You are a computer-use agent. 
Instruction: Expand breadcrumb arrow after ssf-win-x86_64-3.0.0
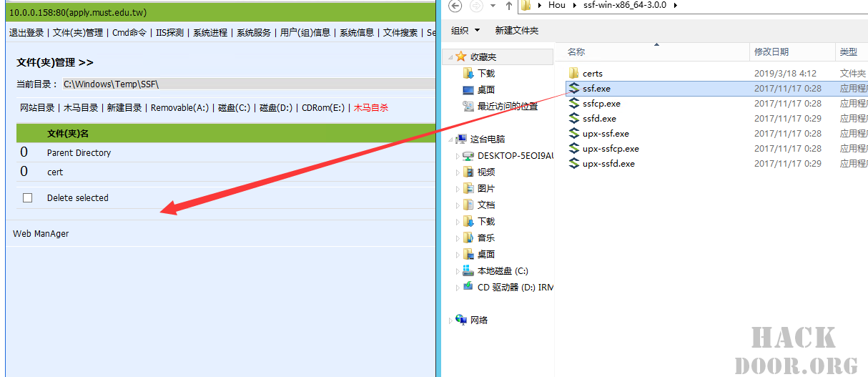[675, 5]
